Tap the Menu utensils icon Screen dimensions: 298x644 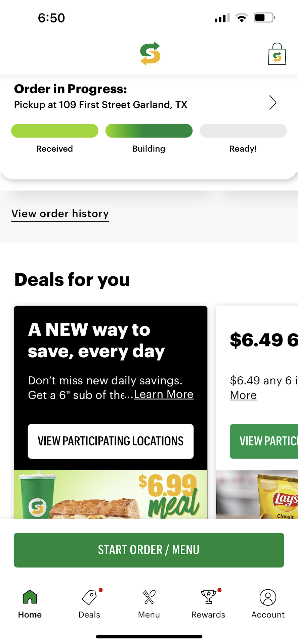click(149, 597)
